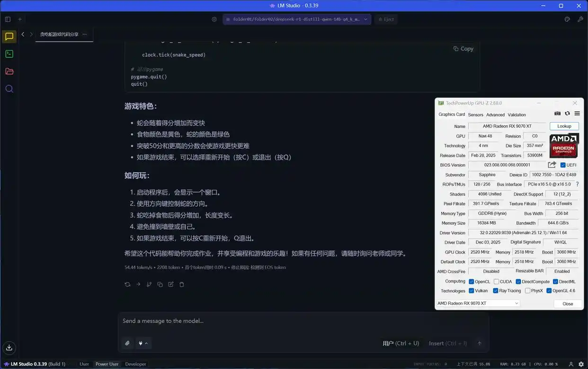Regenerate the model's last response
The height and width of the screenshot is (369, 588).
127,284
